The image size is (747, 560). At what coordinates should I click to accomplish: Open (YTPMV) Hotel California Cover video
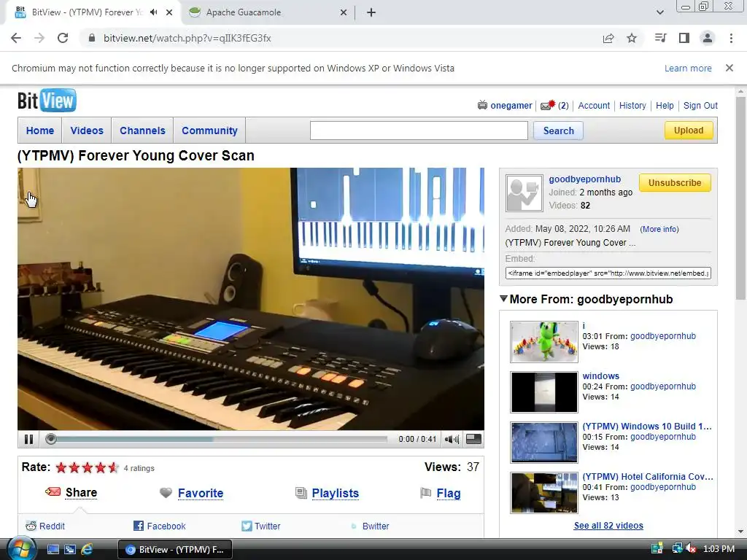648,477
